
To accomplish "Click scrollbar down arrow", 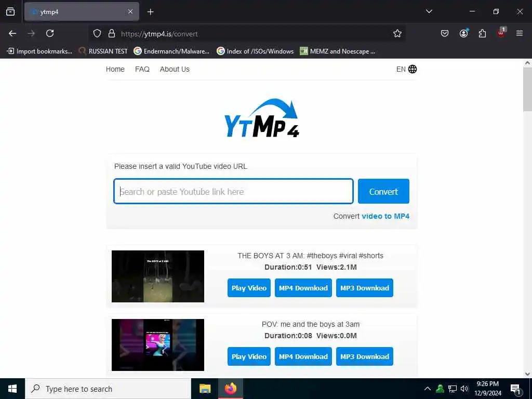I will 527,374.
